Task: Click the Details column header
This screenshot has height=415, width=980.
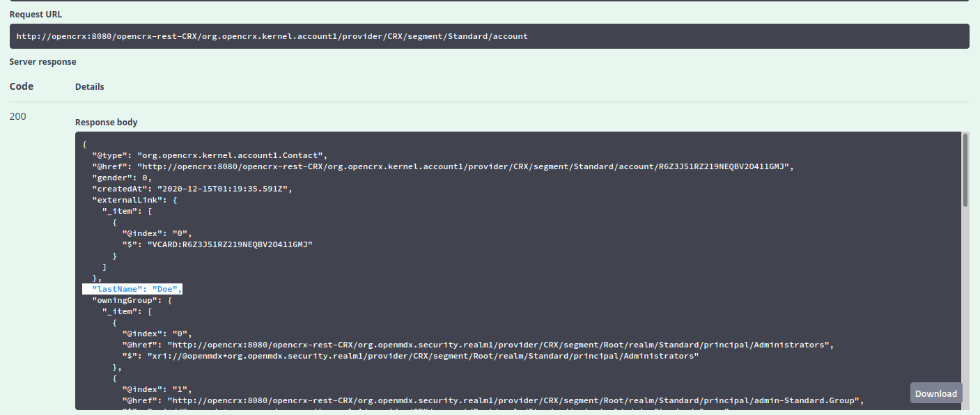Action: (90, 87)
